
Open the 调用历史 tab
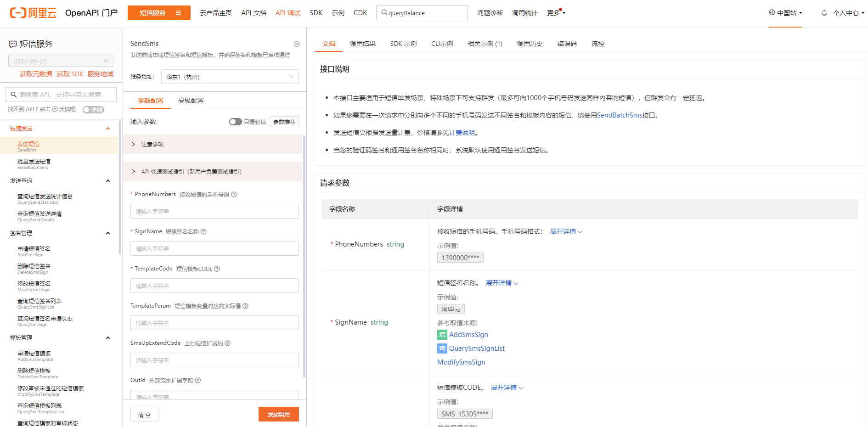[530, 44]
